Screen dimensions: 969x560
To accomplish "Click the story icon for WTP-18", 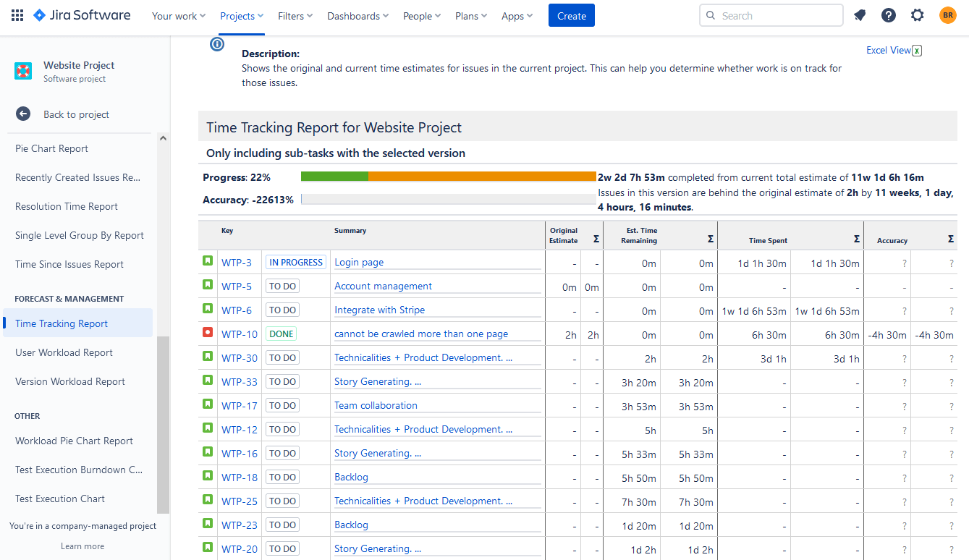I will [x=208, y=475].
